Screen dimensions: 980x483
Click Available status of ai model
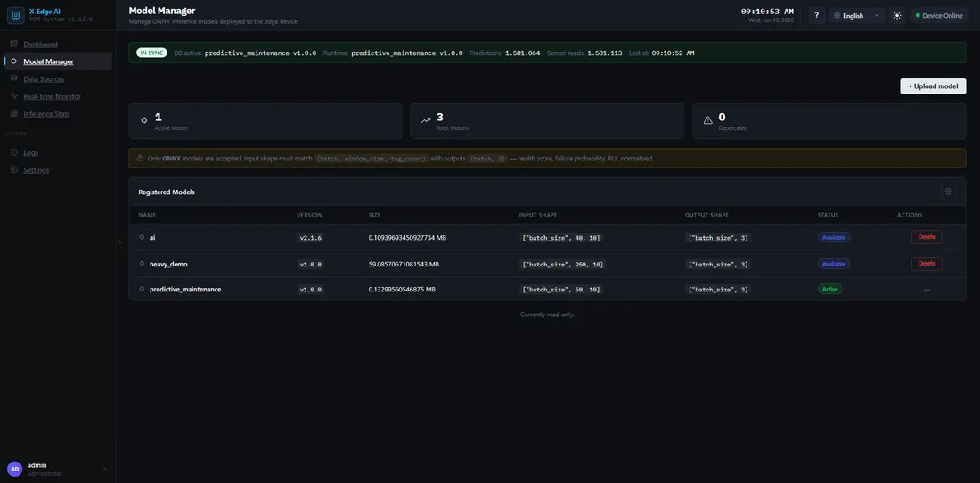(x=834, y=237)
